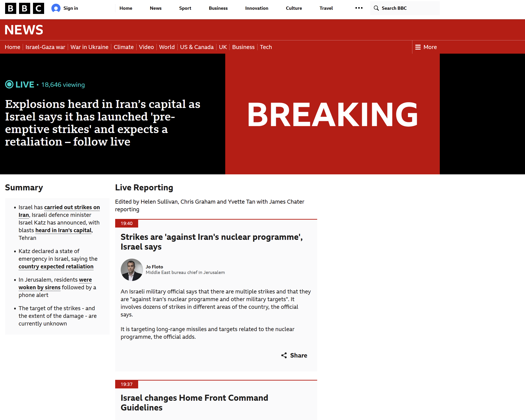Click the 19:37 timestamp label
The width and height of the screenshot is (525, 420).
(127, 384)
